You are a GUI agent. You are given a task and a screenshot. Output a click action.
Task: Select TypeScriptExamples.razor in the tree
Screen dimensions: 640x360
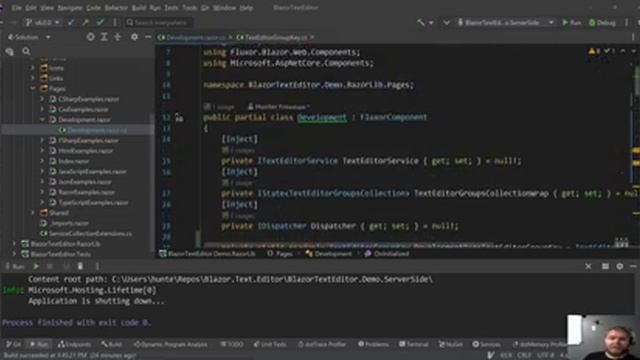click(93, 202)
